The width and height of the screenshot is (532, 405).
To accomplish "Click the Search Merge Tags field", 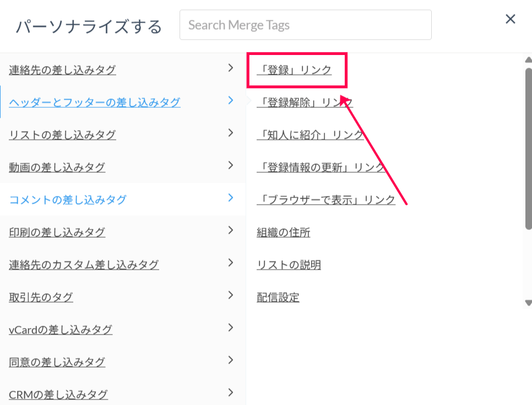I will pyautogui.click(x=305, y=25).
